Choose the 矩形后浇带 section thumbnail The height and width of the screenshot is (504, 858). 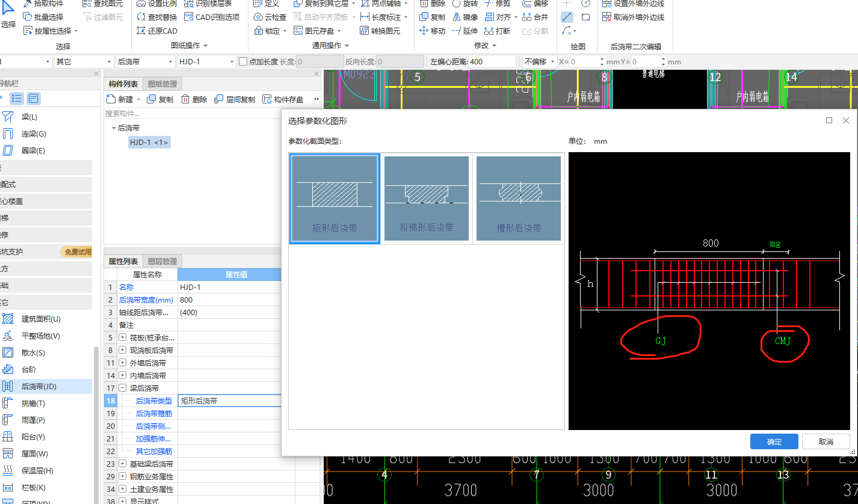click(x=335, y=198)
